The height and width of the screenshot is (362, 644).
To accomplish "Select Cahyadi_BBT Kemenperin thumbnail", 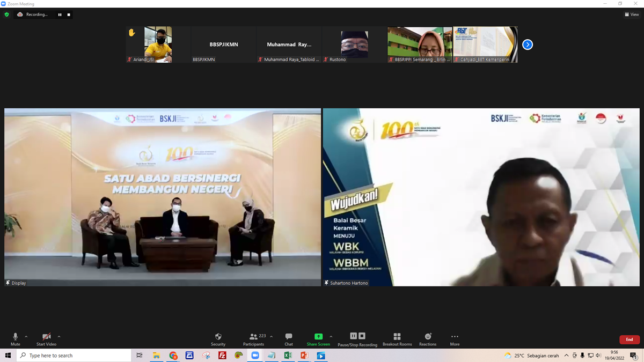I will tap(486, 45).
